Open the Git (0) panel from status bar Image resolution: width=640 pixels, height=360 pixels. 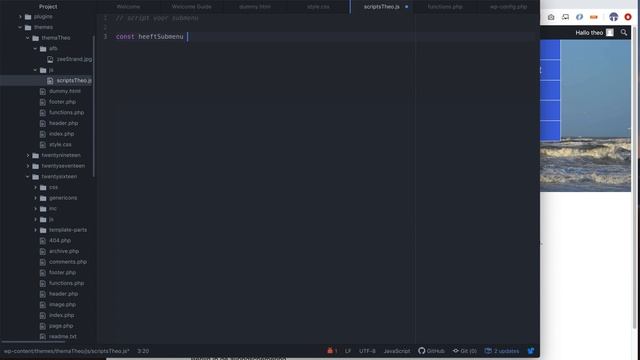pyautogui.click(x=464, y=351)
